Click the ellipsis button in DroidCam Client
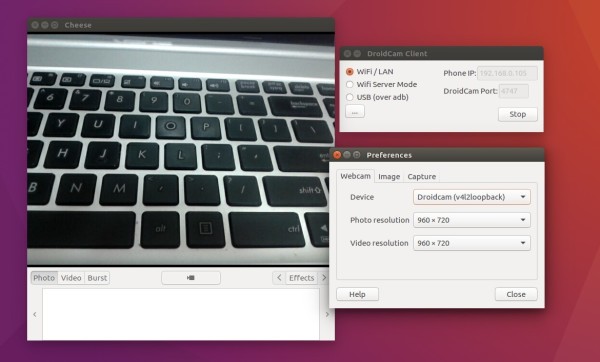 (x=355, y=112)
